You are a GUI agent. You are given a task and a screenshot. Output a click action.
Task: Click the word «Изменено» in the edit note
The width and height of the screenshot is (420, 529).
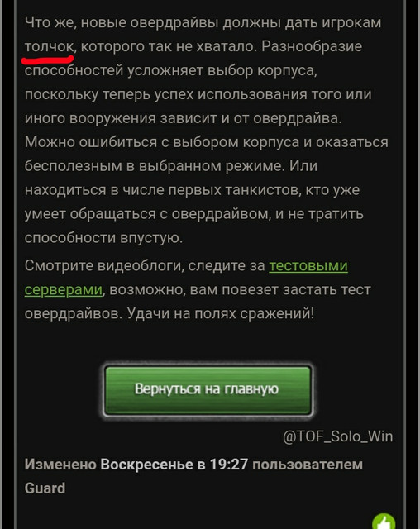pyautogui.click(x=60, y=465)
